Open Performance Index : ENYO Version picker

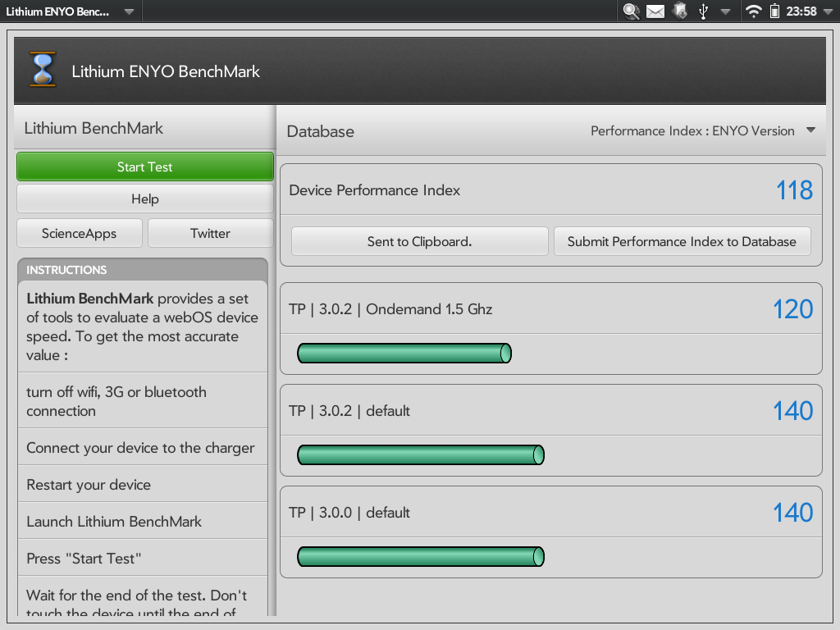(703, 130)
